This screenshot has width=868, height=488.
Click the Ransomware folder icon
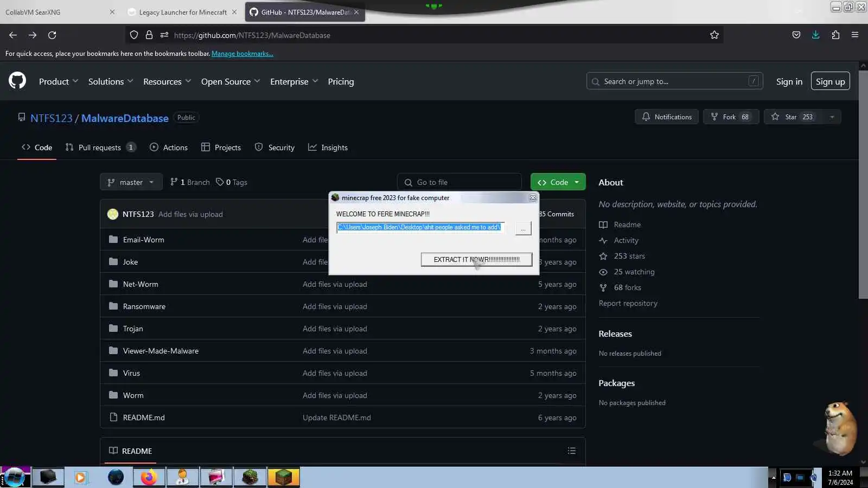click(x=113, y=306)
